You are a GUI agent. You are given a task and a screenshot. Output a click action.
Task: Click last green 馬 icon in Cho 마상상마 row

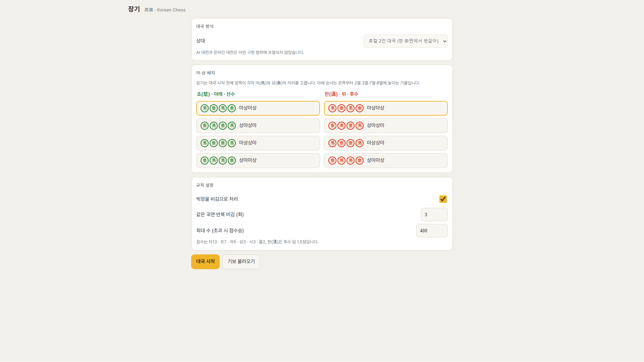(x=232, y=143)
